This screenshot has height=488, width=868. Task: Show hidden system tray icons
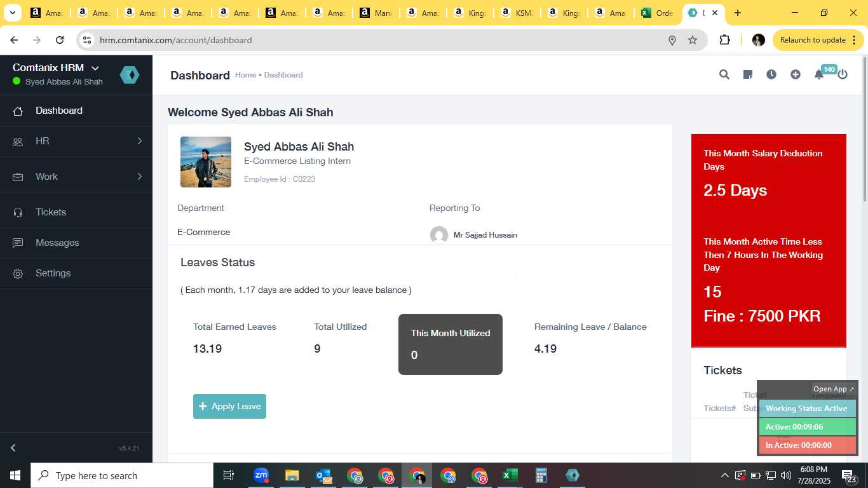click(724, 475)
